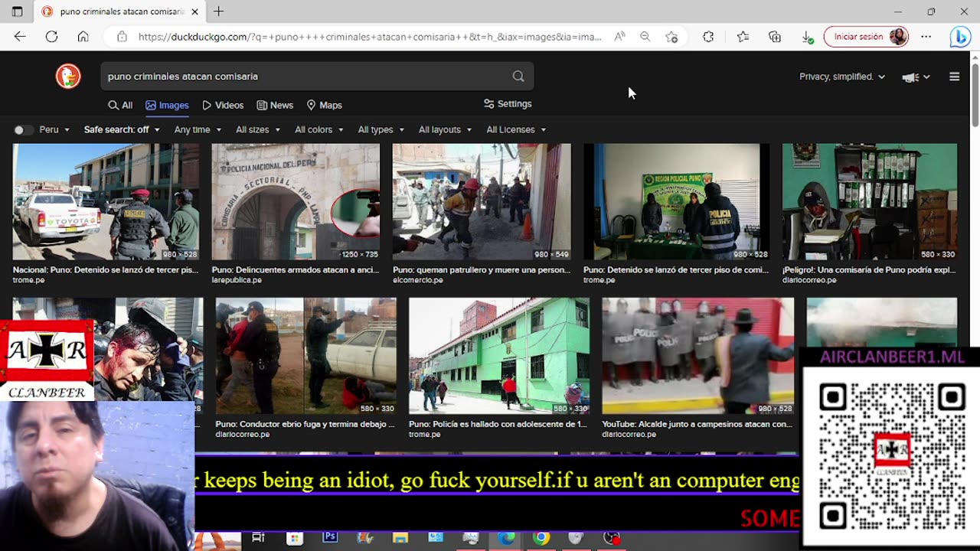Screen dimensions: 980x551
Task: Add a new browser tab
Action: [219, 11]
